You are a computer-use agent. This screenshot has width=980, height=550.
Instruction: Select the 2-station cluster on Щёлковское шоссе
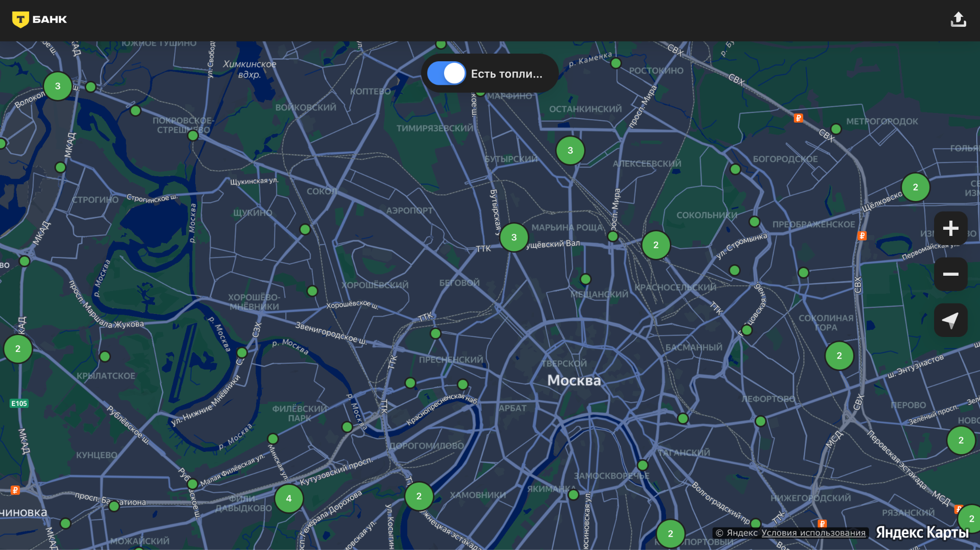click(915, 187)
